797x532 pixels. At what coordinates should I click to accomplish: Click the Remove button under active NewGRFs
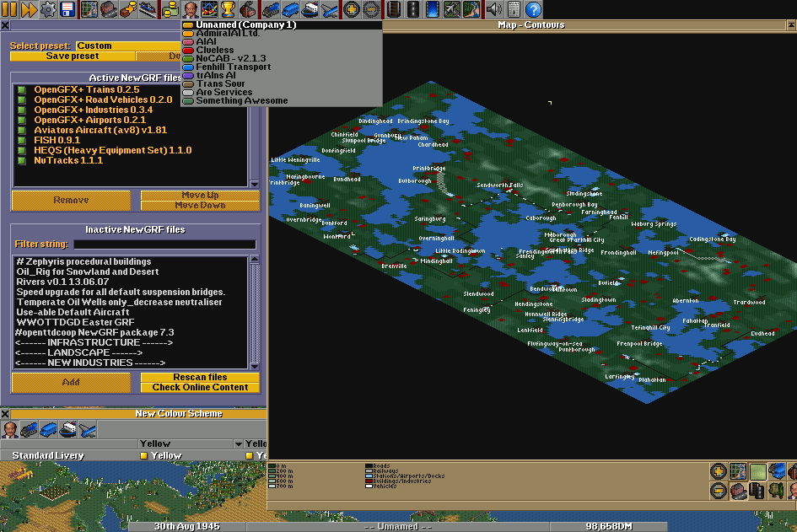click(x=71, y=200)
